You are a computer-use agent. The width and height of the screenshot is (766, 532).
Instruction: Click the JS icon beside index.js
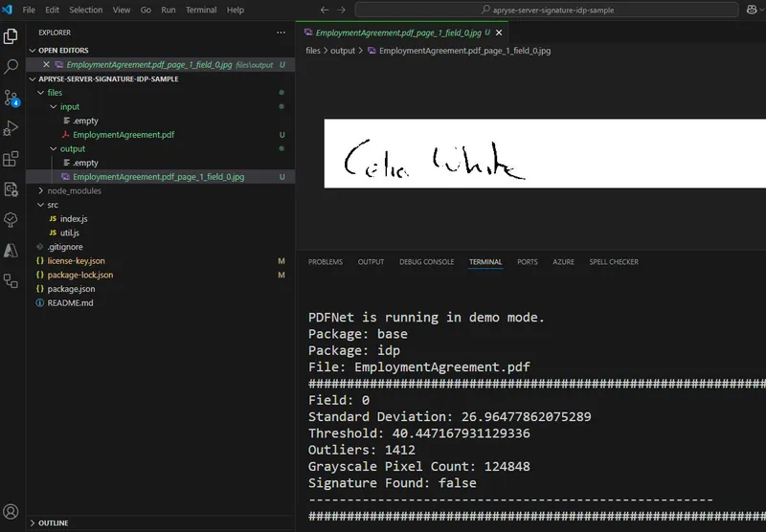tap(53, 219)
